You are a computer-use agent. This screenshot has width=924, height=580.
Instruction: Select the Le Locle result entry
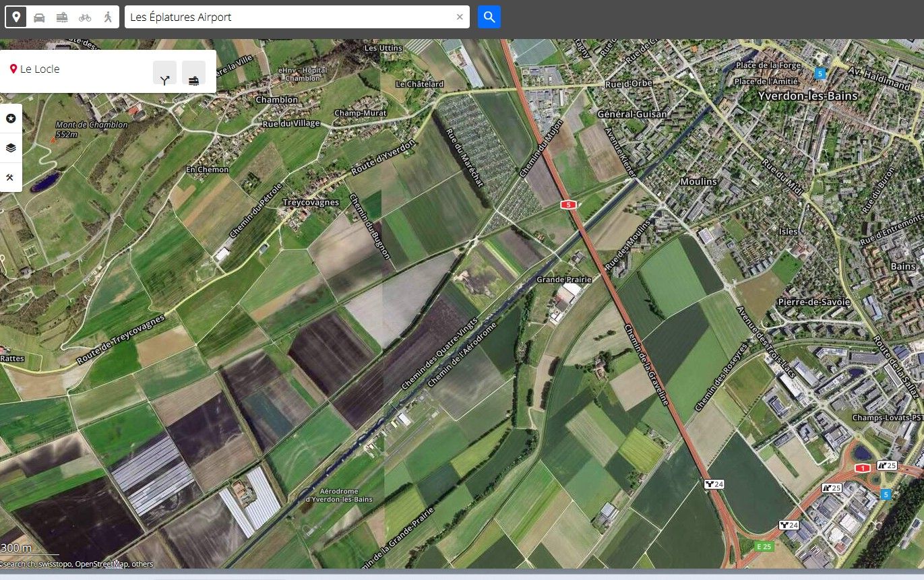point(40,69)
